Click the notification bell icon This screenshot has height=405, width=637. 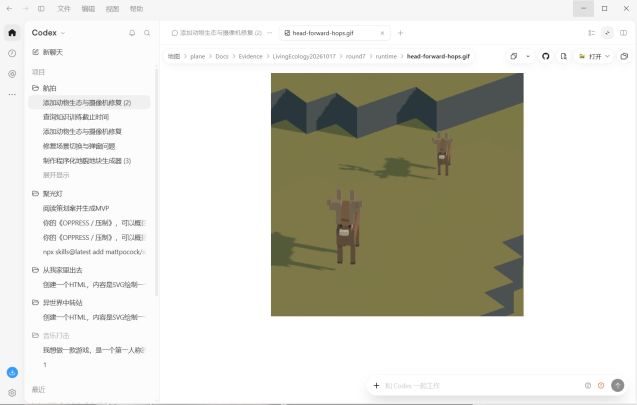[132, 33]
